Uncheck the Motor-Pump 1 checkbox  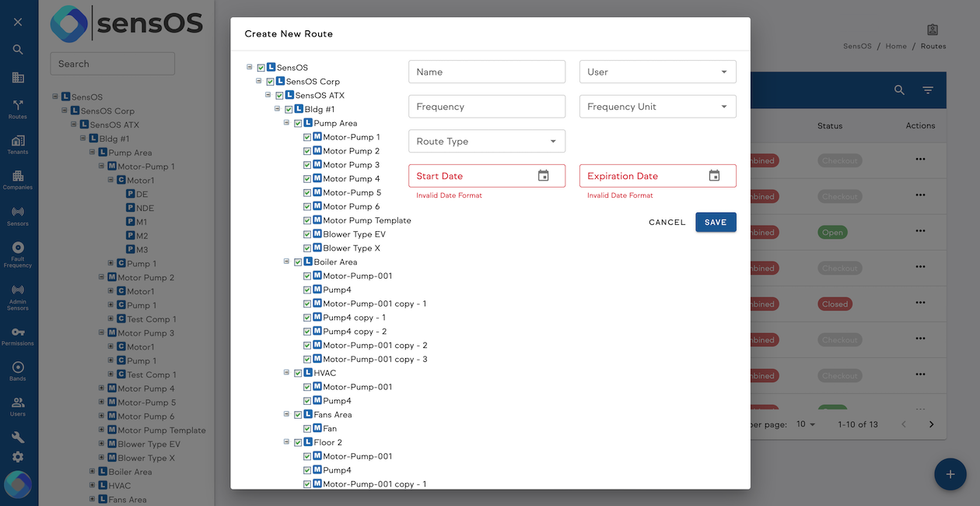click(x=308, y=138)
